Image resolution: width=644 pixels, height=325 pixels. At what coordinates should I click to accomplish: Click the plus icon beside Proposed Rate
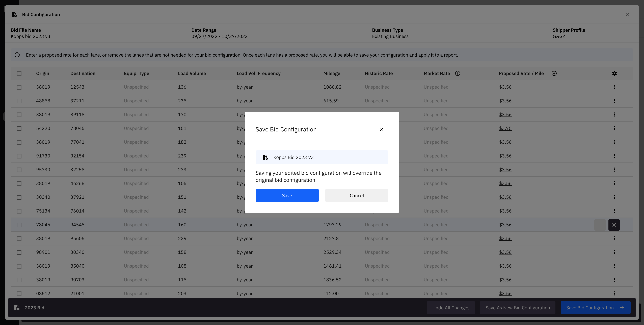(x=554, y=73)
